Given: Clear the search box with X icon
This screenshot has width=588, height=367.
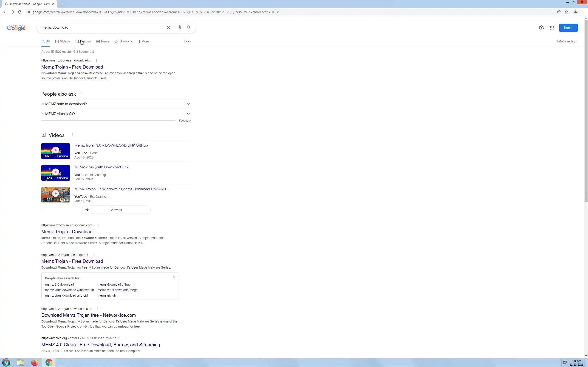Looking at the screenshot, I should (168, 28).
